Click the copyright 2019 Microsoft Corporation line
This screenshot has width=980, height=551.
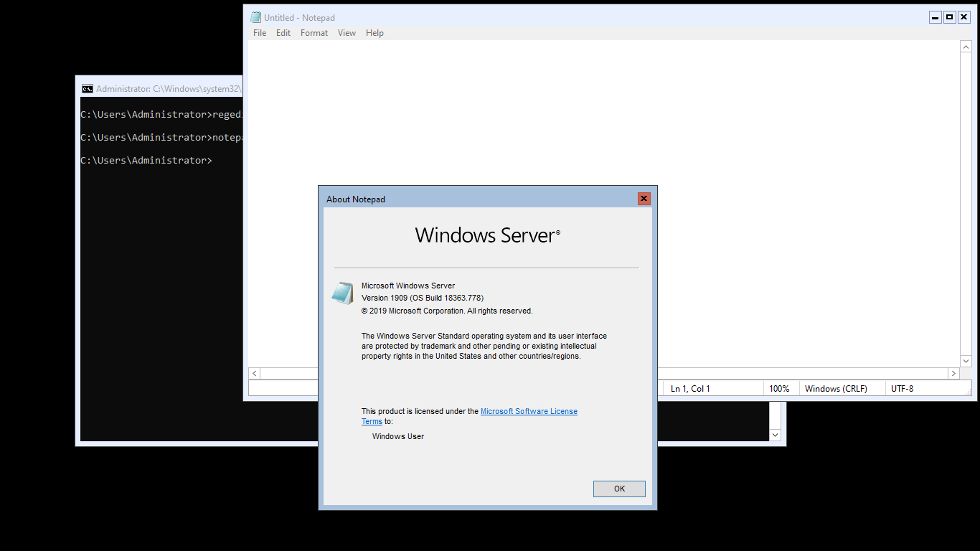(x=447, y=311)
